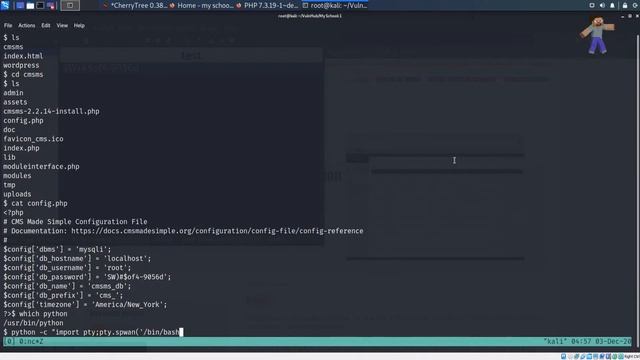Click the '/usr/bin/python' output line

pos(33,323)
